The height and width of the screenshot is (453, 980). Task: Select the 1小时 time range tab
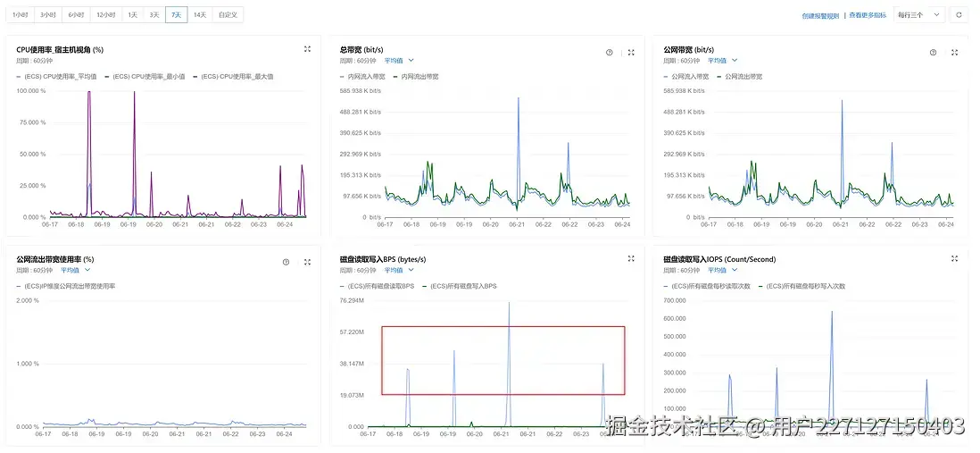click(20, 15)
